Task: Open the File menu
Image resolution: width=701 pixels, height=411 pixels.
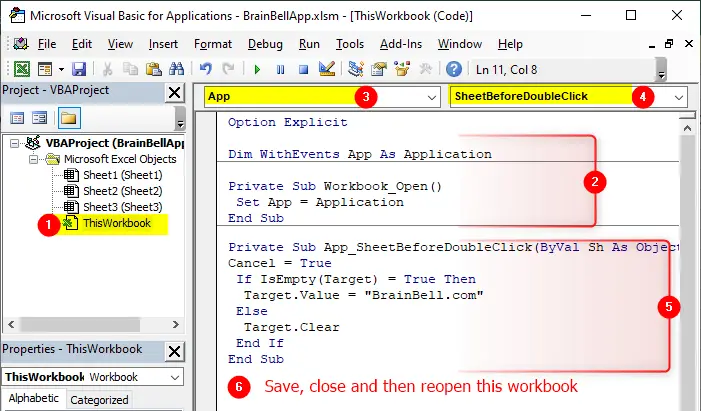Action: 47,44
